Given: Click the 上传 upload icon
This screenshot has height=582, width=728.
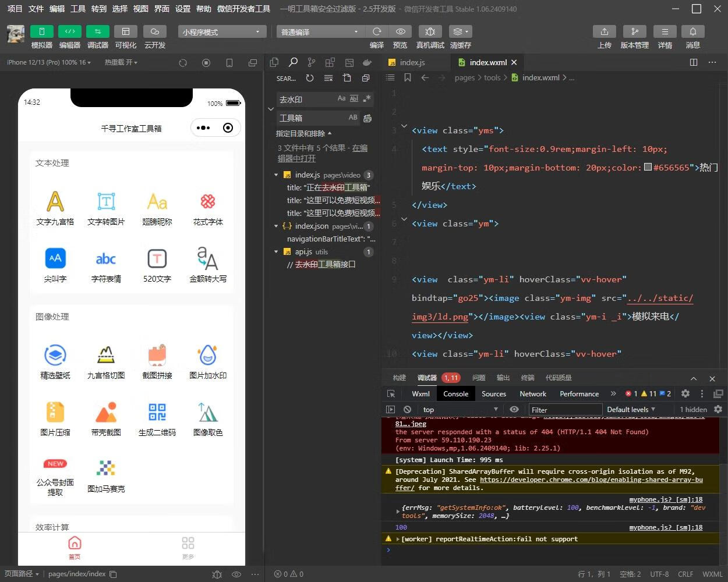Looking at the screenshot, I should pos(604,31).
